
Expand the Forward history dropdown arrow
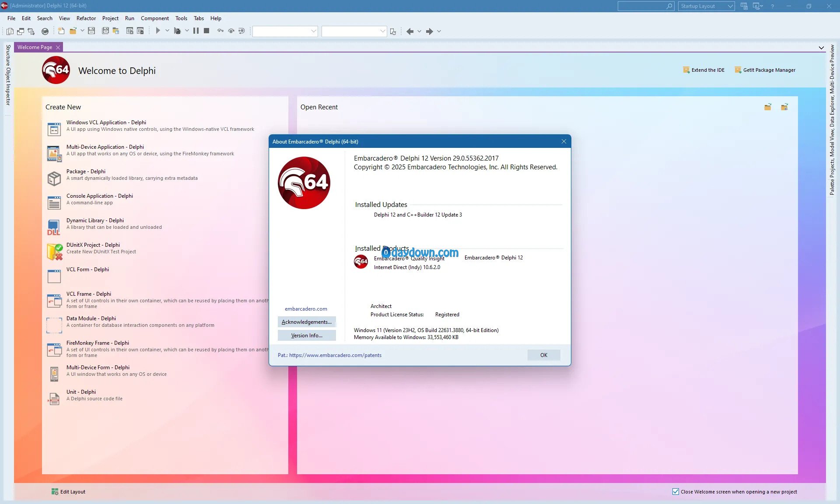coord(439,31)
